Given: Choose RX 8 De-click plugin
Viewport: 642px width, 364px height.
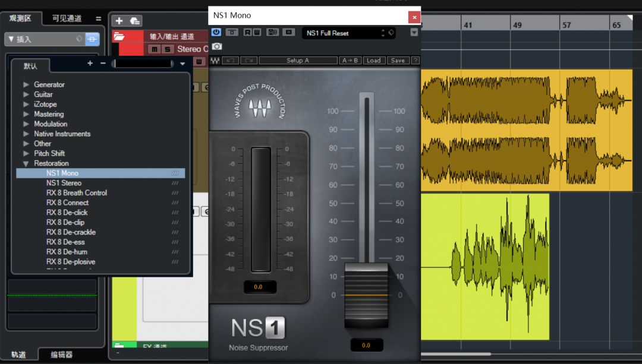Looking at the screenshot, I should pos(100,212).
